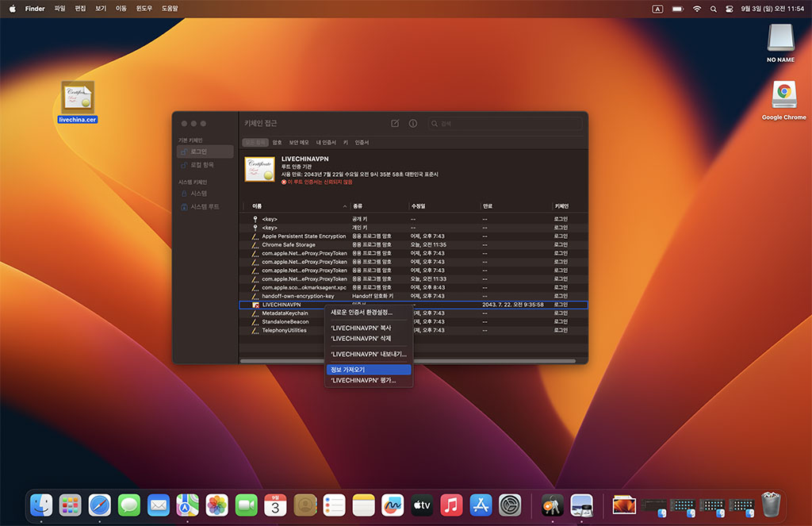Click the Wi-Fi icon in menu bar
The height and width of the screenshot is (526, 812).
click(697, 9)
